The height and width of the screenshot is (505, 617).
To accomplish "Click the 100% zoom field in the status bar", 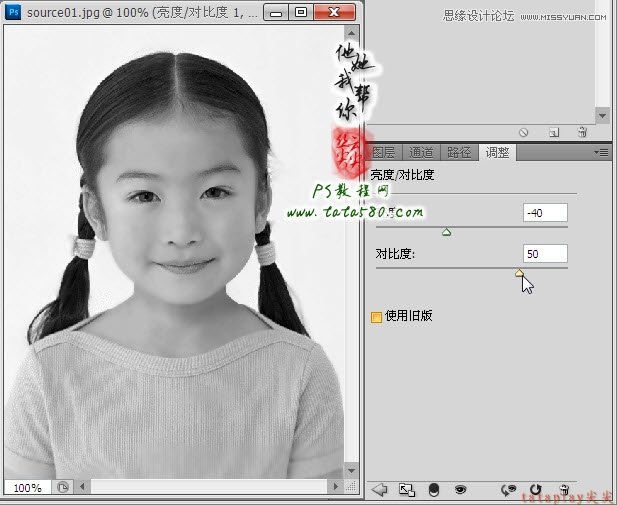I will click(28, 488).
